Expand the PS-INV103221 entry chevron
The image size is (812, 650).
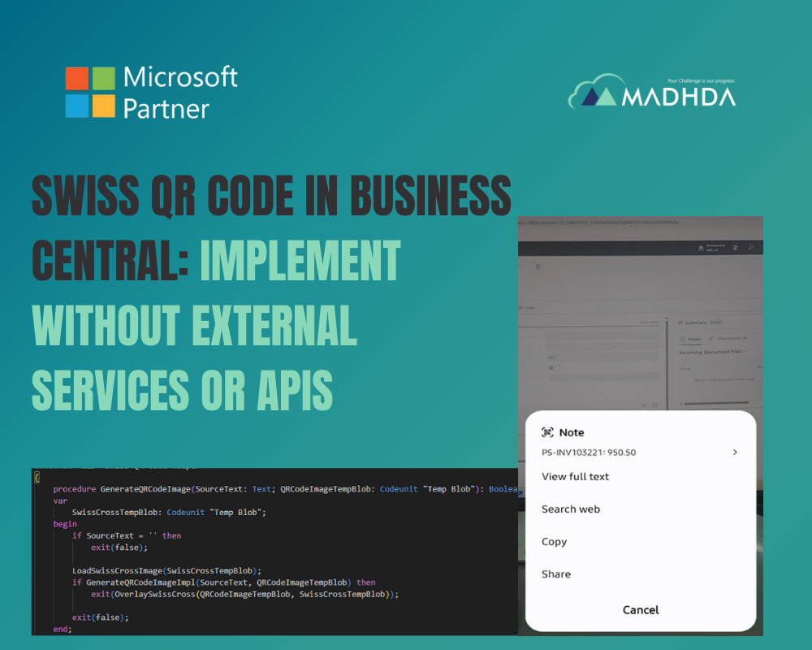pyautogui.click(x=735, y=453)
